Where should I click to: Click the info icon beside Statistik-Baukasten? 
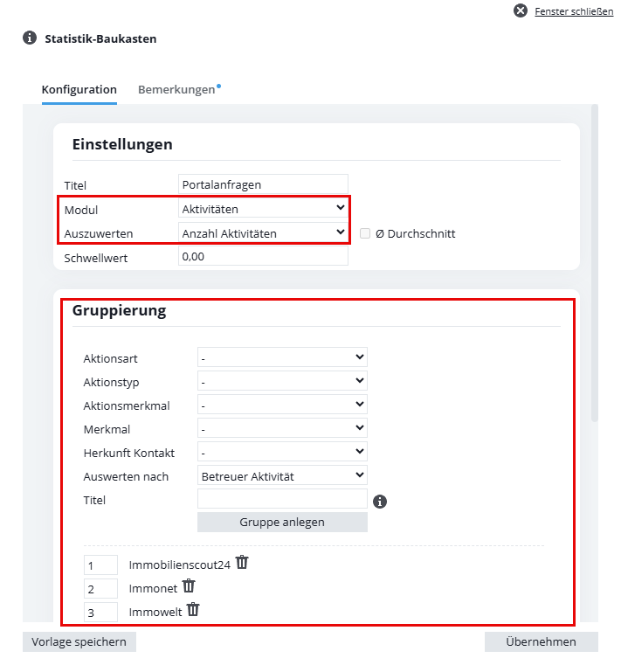[30, 38]
